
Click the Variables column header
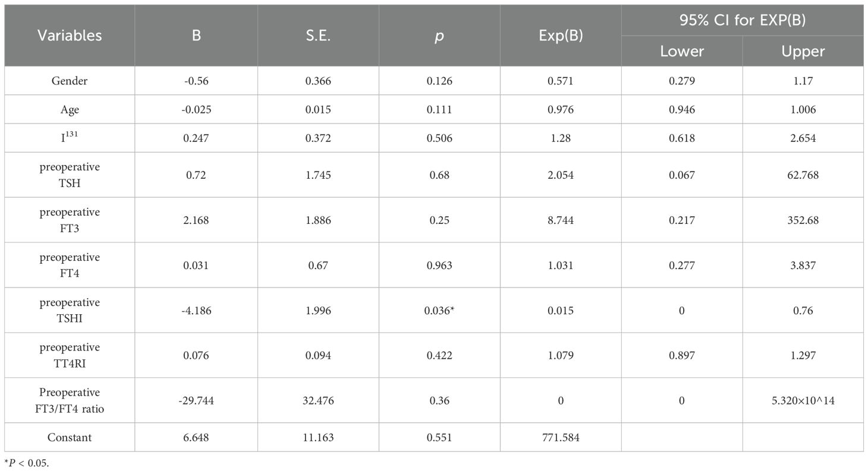click(70, 36)
